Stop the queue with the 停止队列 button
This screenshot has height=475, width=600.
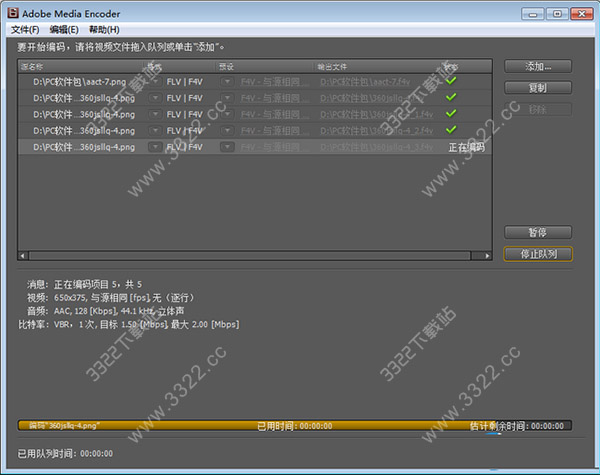pyautogui.click(x=538, y=254)
